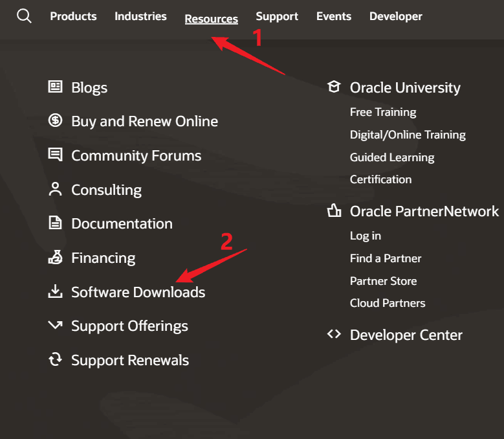
Task: Open the Cloud Partners link
Action: point(387,303)
